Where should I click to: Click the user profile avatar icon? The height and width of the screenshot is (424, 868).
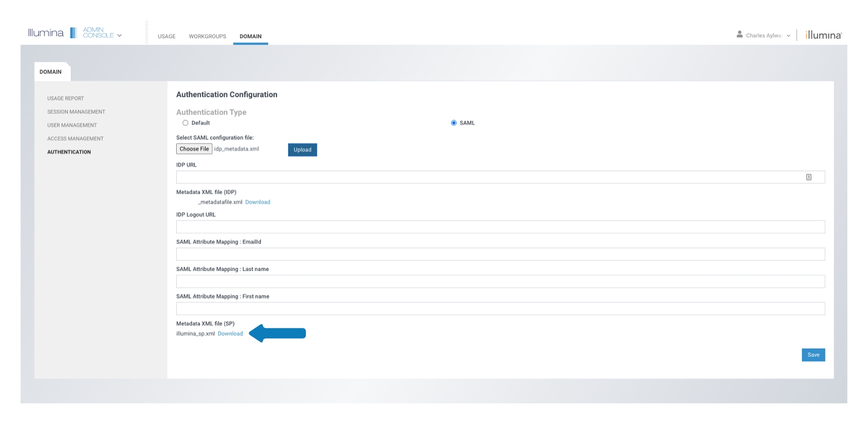(739, 35)
